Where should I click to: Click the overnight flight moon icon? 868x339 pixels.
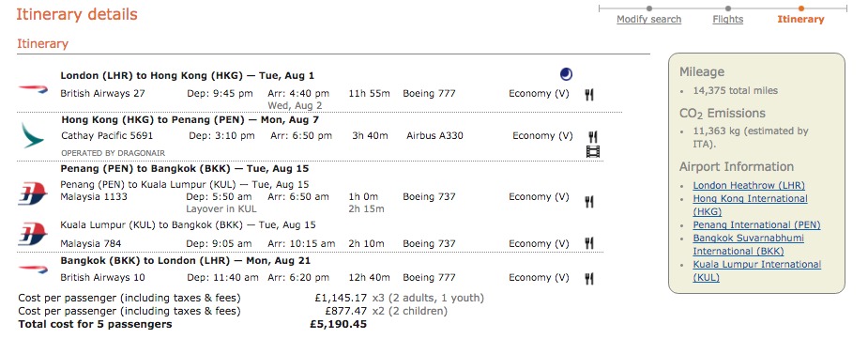(566, 74)
